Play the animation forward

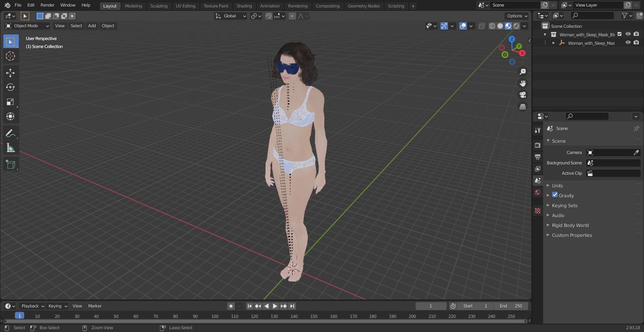click(275, 306)
